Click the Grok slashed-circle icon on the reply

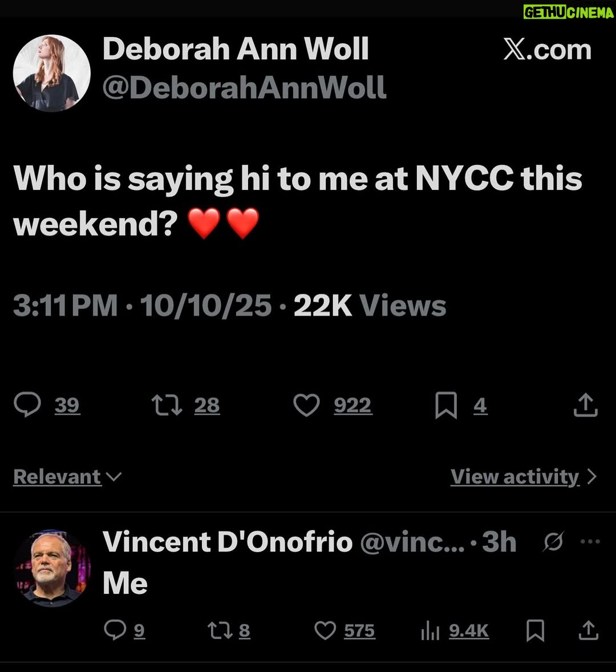point(553,542)
